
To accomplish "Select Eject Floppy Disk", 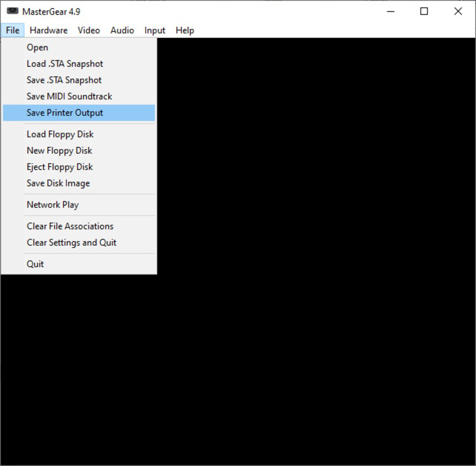I will [79, 167].
